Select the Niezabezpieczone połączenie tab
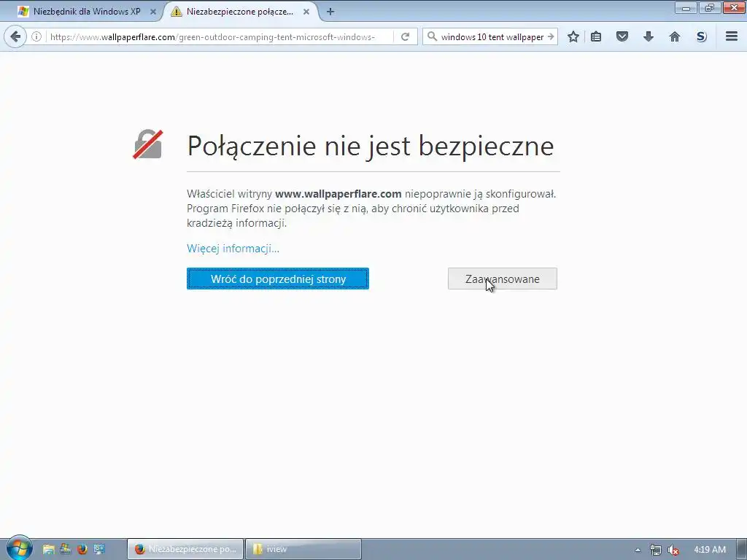This screenshot has width=747, height=560. (x=241, y=12)
